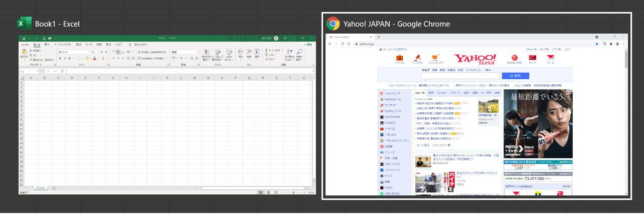Click the YAHOO! JAPAN logo
Image resolution: width=644 pixels, height=214 pixels.
click(475, 60)
